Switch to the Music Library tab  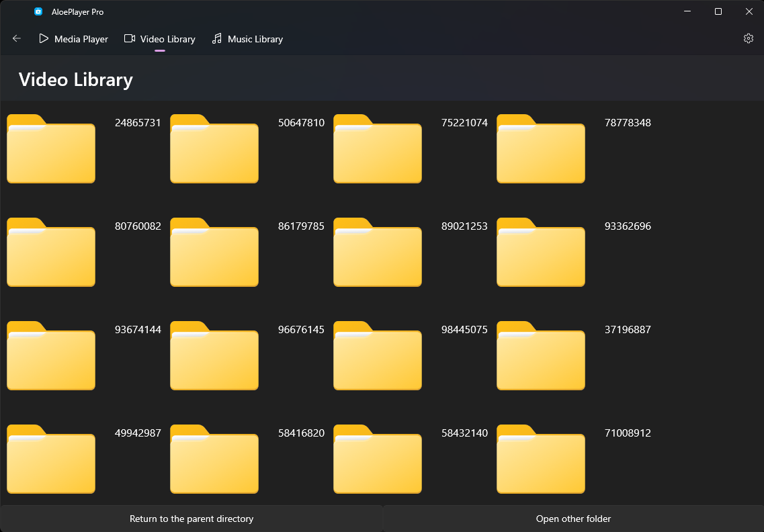(x=247, y=39)
